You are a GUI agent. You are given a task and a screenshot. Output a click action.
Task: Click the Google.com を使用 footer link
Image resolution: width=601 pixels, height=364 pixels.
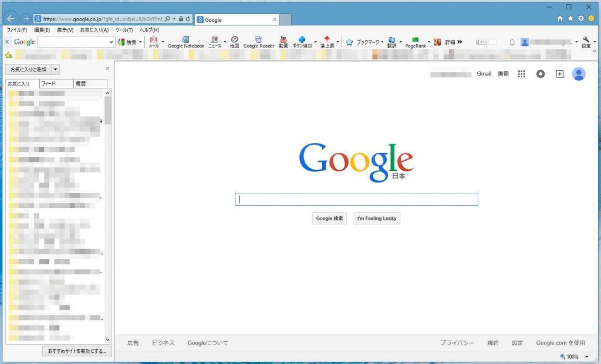click(561, 343)
